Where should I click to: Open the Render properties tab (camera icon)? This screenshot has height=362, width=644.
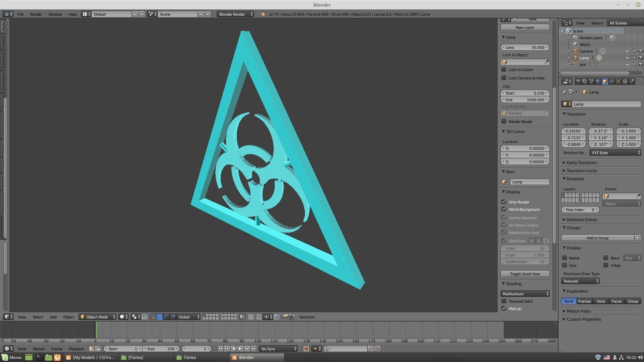click(x=578, y=81)
